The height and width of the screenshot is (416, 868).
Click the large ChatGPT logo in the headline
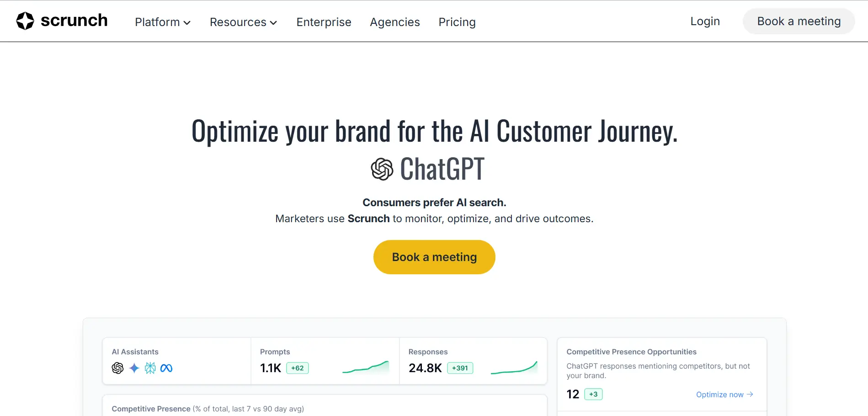click(x=382, y=169)
